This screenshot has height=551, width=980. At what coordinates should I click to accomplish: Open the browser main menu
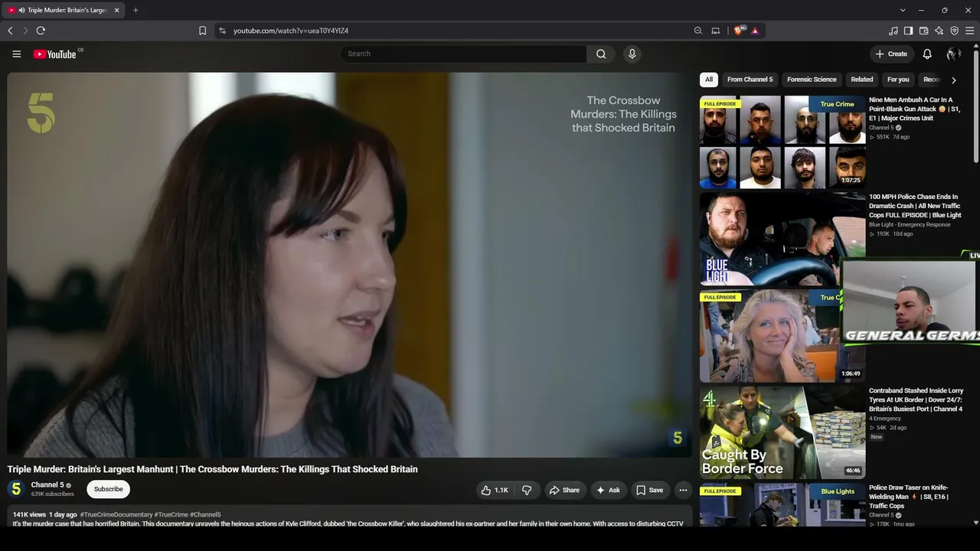[x=970, y=31]
